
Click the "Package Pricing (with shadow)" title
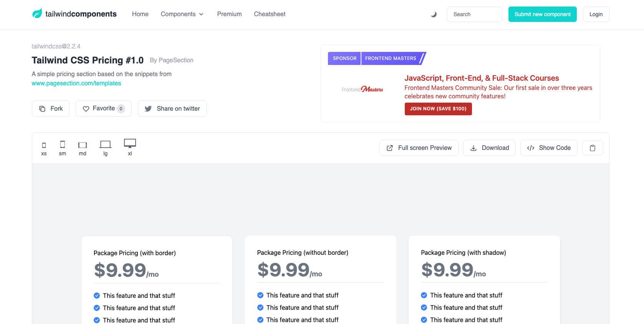464,253
